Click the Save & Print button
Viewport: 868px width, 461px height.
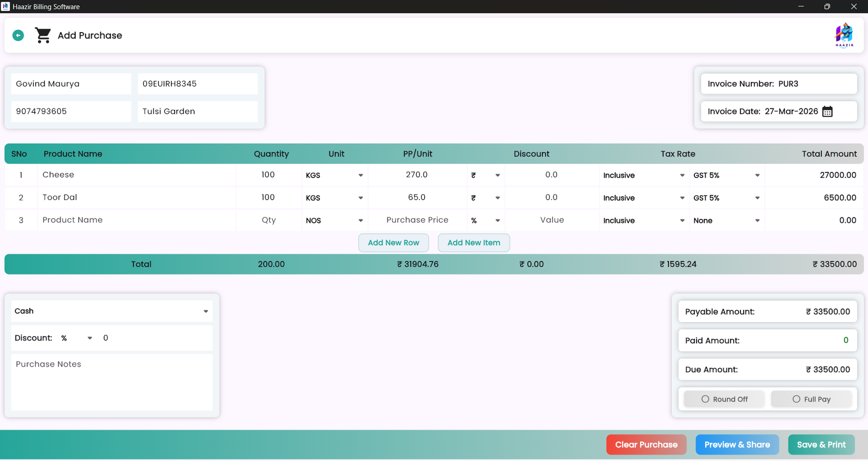point(821,445)
